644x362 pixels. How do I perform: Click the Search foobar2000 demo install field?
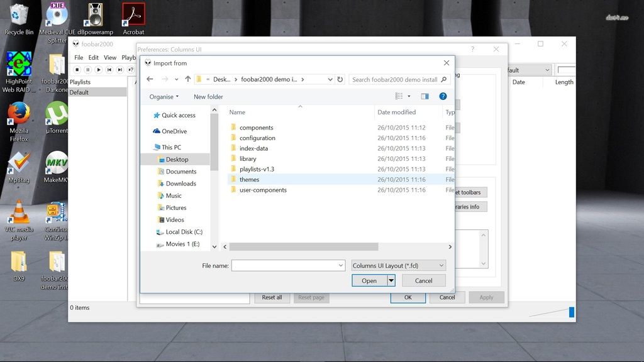pos(399,79)
